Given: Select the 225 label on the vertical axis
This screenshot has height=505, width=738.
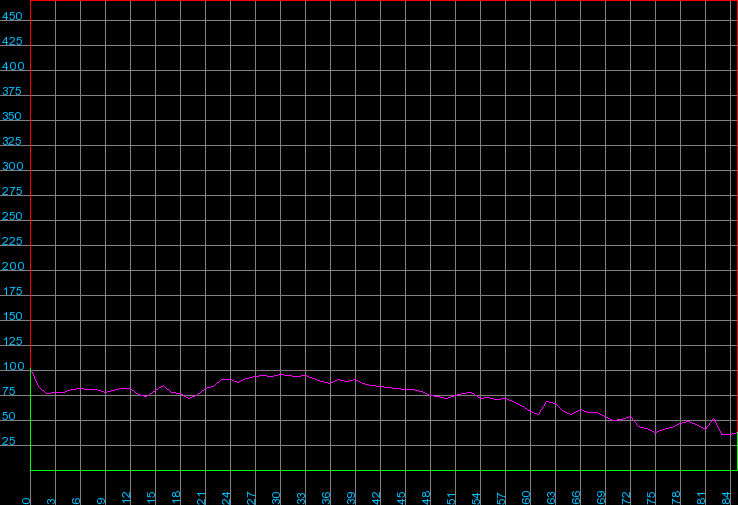Looking at the screenshot, I should (x=12, y=241).
